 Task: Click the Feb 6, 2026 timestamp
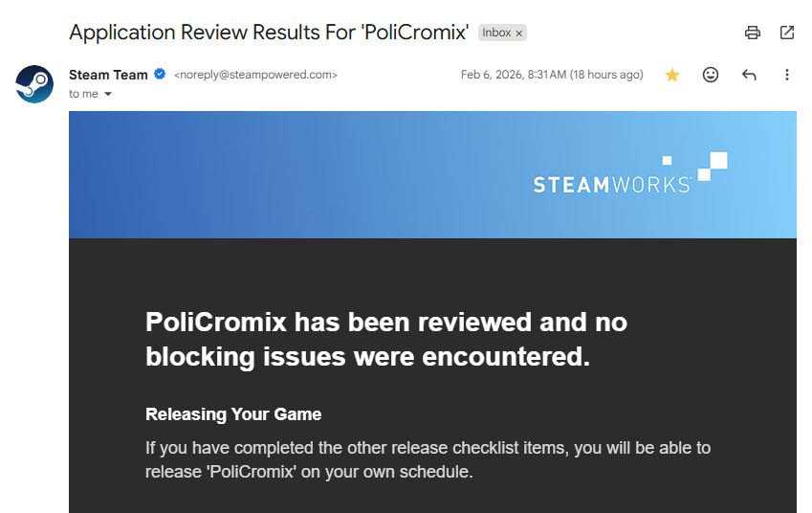point(552,75)
